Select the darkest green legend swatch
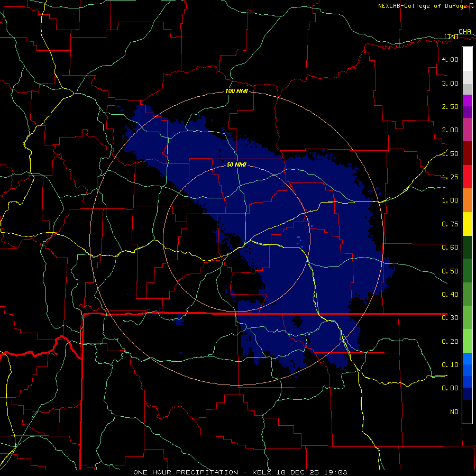 tap(467, 247)
